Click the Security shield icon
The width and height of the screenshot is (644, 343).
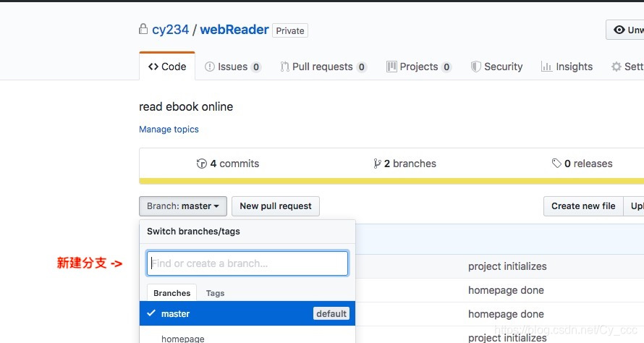[475, 67]
